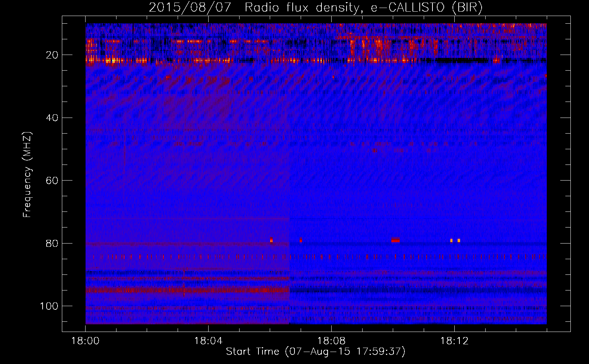Click the '100' frequency tick label

coord(49,306)
